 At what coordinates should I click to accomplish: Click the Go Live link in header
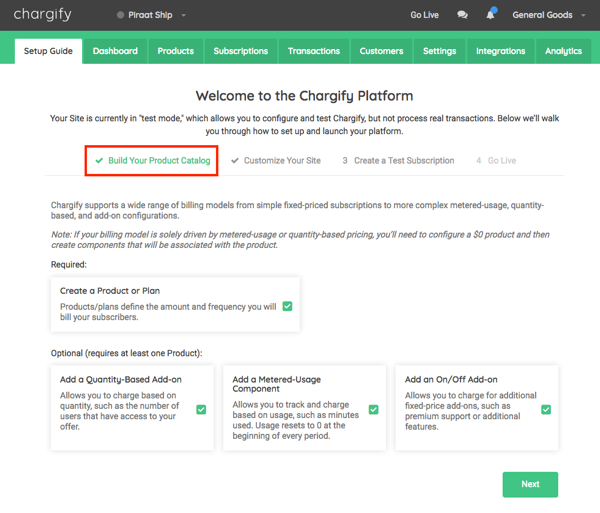coord(424,15)
